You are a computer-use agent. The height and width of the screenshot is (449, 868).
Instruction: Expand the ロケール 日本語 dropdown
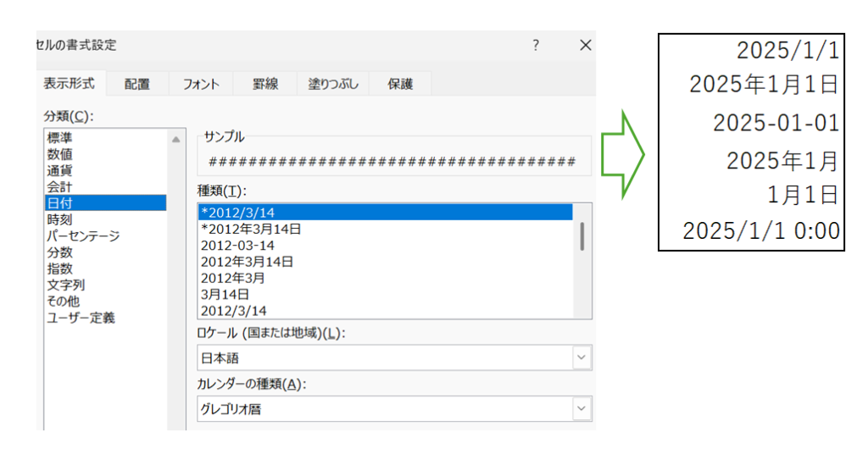581,358
